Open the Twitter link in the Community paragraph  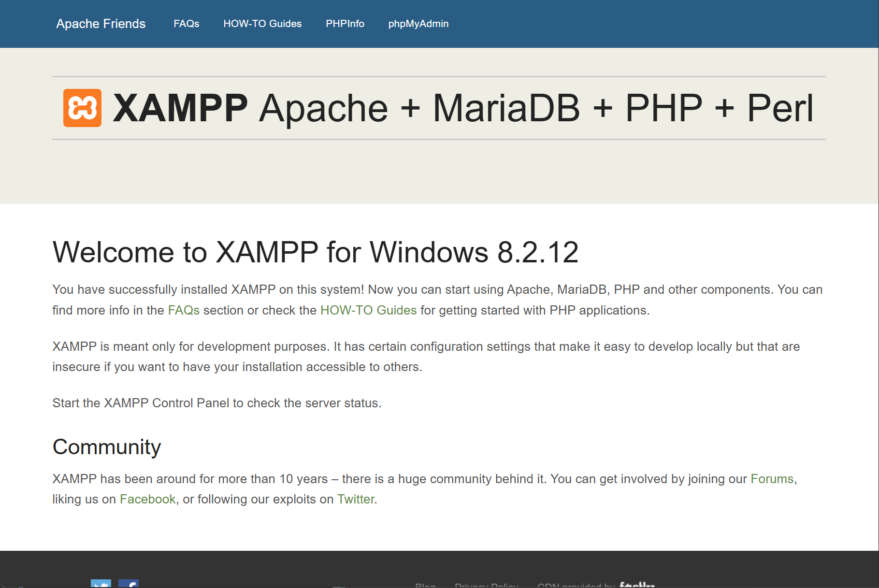click(356, 499)
